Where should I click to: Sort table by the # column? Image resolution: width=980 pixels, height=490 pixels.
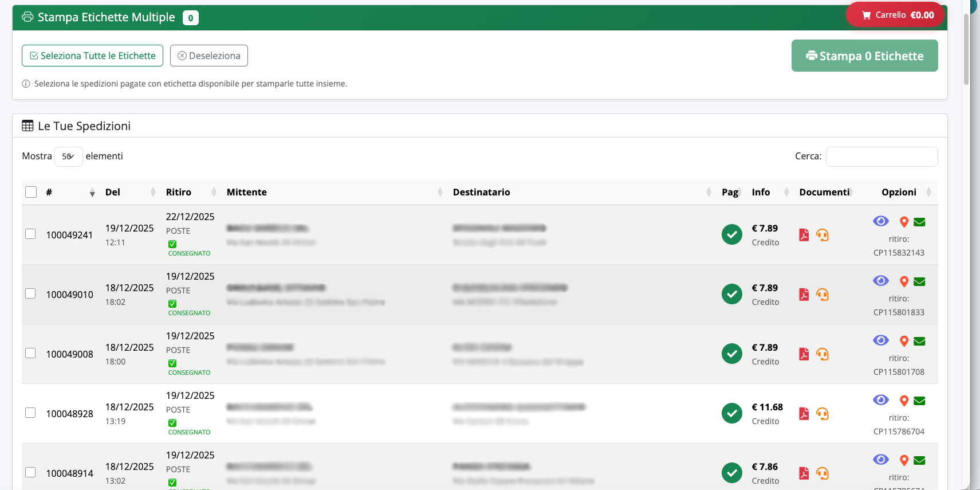[x=70, y=192]
